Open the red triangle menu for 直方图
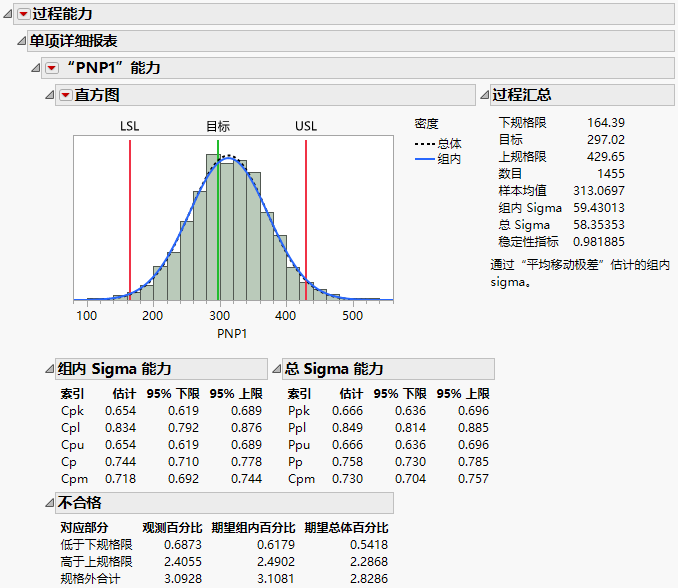Viewport: 678px width, 588px height. [66, 95]
